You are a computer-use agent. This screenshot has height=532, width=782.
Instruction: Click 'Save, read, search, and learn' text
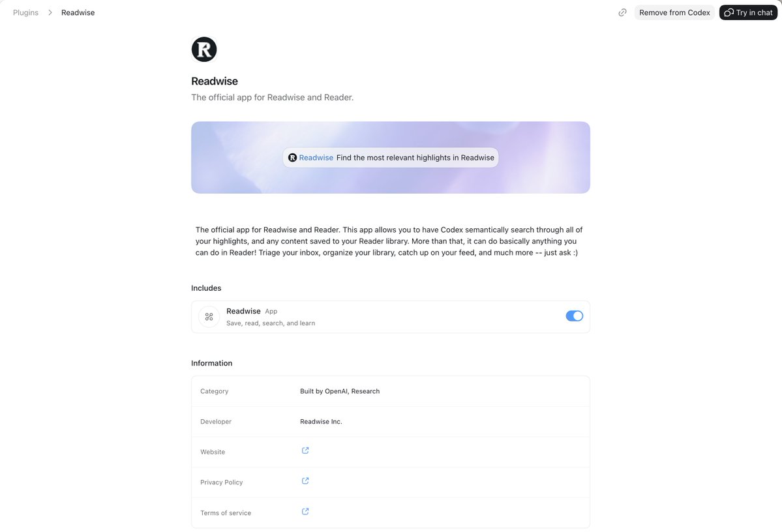[x=271, y=323]
